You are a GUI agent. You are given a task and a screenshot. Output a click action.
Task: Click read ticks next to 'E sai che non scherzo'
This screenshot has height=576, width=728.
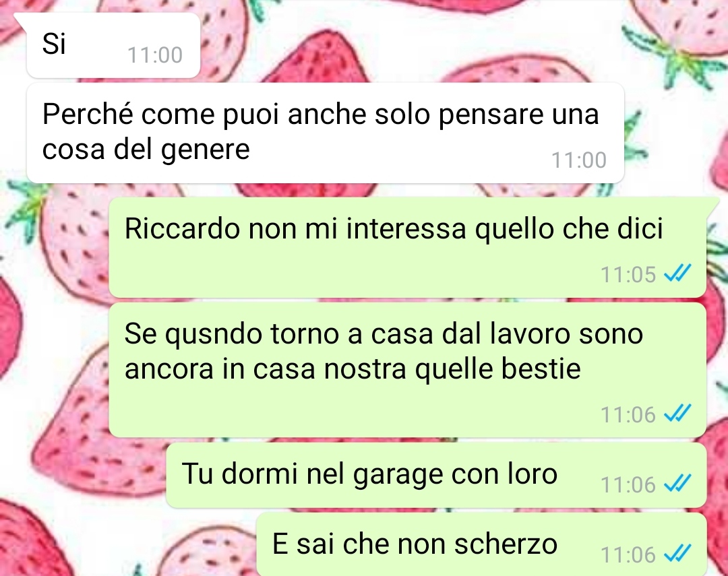coord(677,554)
